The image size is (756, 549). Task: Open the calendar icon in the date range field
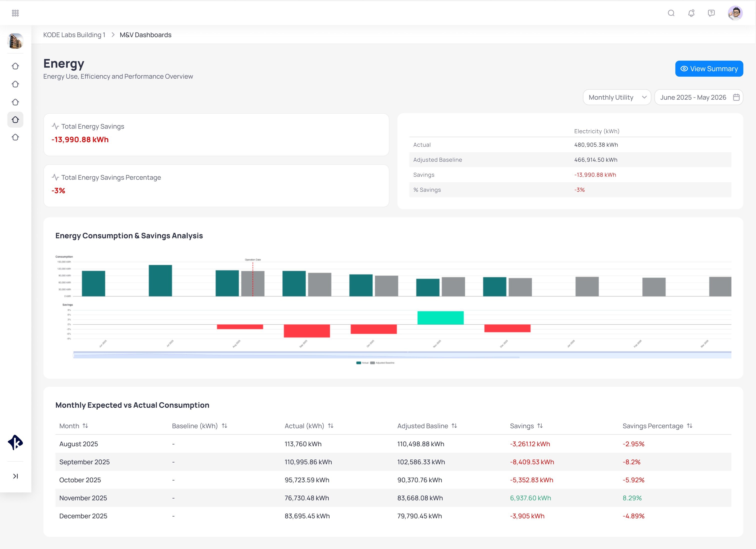point(736,97)
